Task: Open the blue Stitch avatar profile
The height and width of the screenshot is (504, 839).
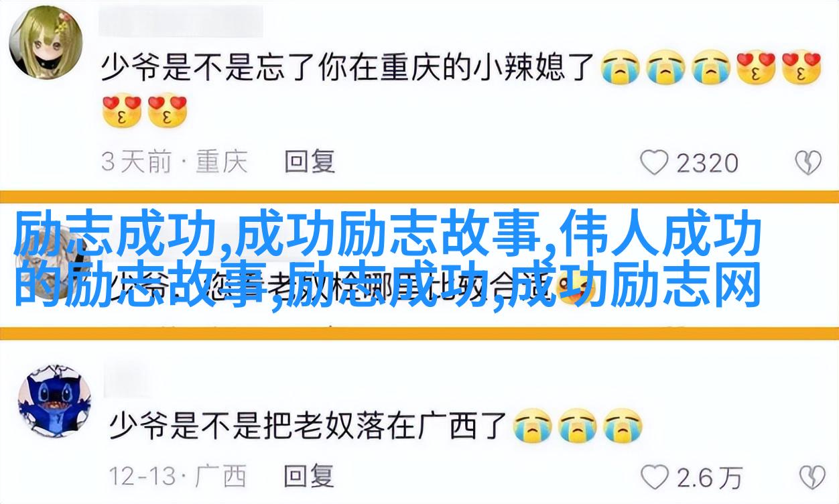Action: [x=54, y=400]
